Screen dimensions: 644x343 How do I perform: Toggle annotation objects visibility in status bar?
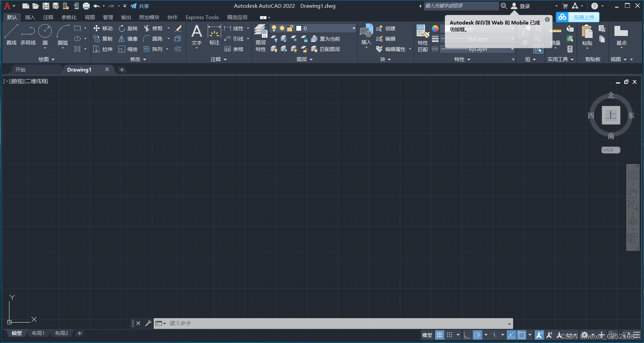(x=539, y=335)
